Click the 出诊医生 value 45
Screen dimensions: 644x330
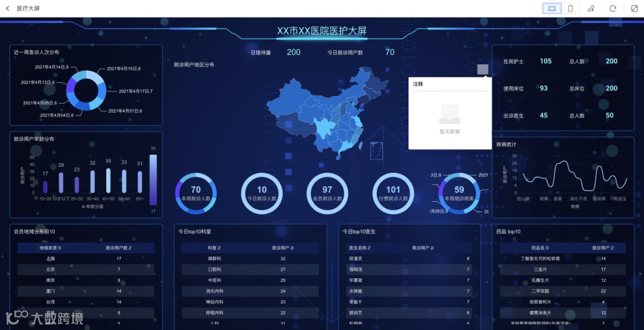pos(544,116)
